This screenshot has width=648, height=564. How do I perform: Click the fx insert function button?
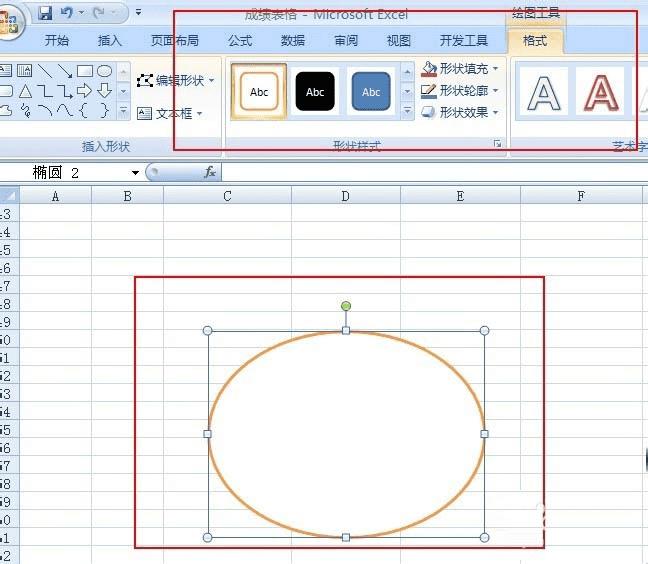(210, 172)
